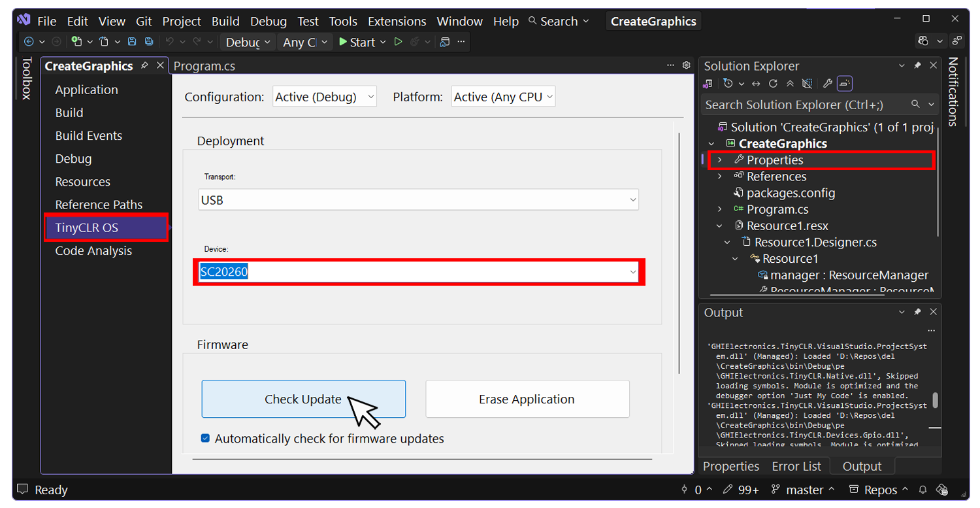Toggle Preview Selected Items in Solution Explorer
Viewport: 980px width, 508px height.
coord(844,84)
